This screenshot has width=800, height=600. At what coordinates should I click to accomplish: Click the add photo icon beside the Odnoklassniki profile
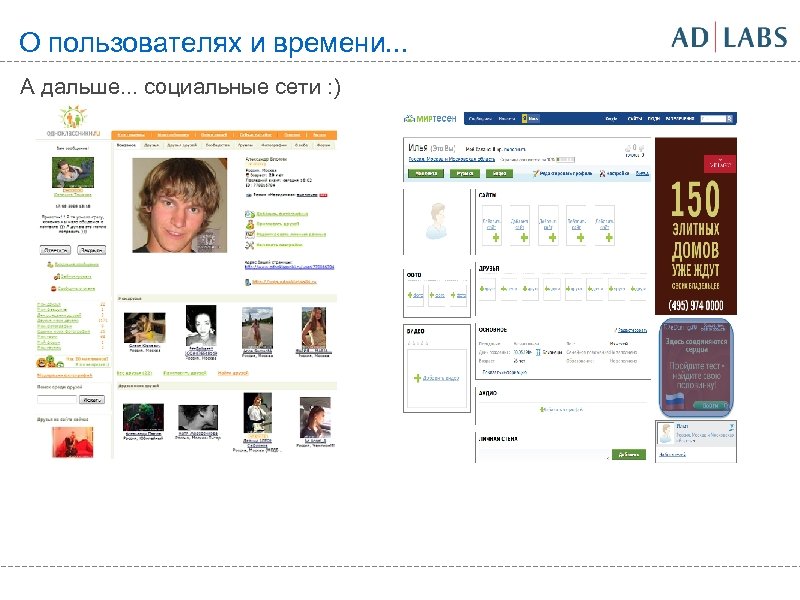pyautogui.click(x=249, y=214)
